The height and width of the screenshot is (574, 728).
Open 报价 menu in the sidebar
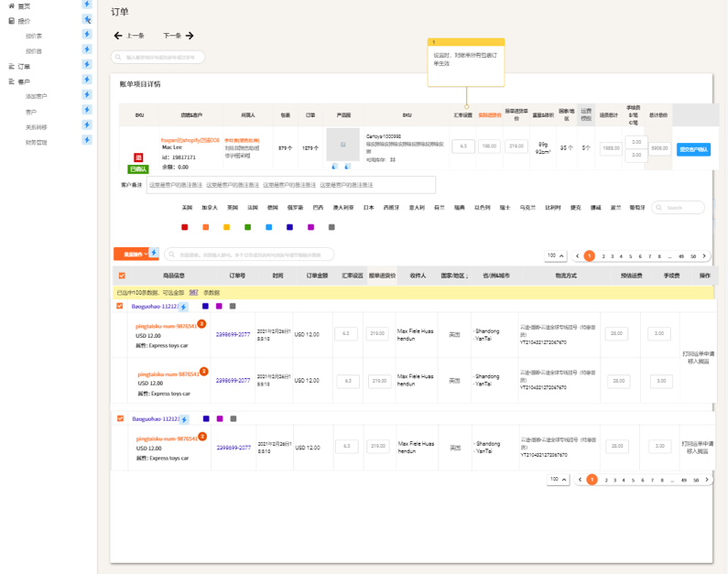23,20
